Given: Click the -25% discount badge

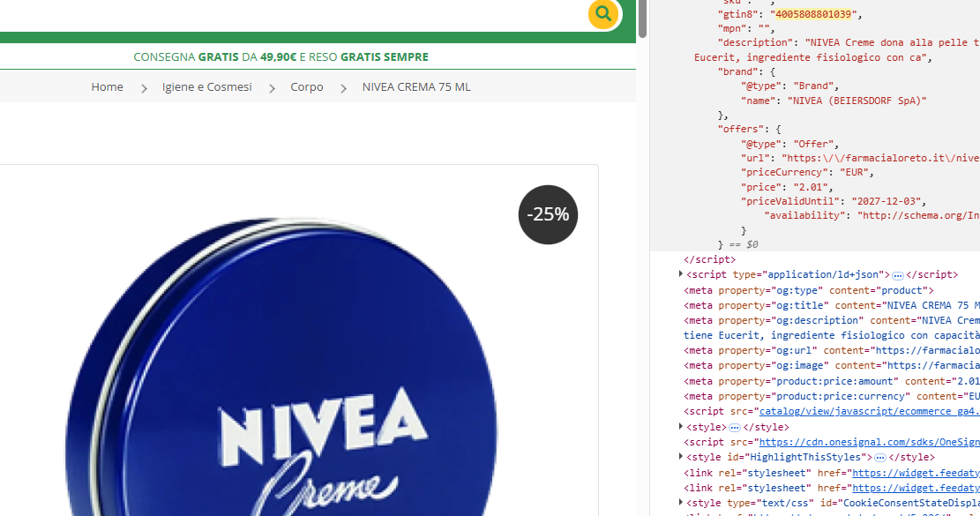Looking at the screenshot, I should click(x=548, y=214).
